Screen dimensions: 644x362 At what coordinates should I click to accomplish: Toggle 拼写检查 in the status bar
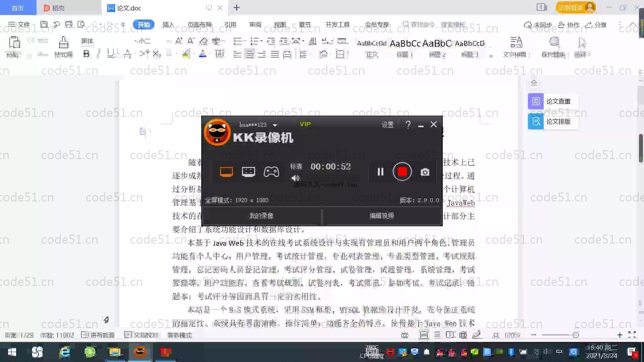click(x=98, y=335)
